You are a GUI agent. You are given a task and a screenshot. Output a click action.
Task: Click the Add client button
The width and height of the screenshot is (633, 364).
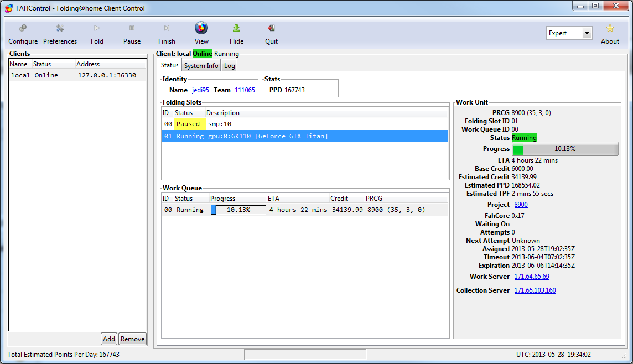109,339
